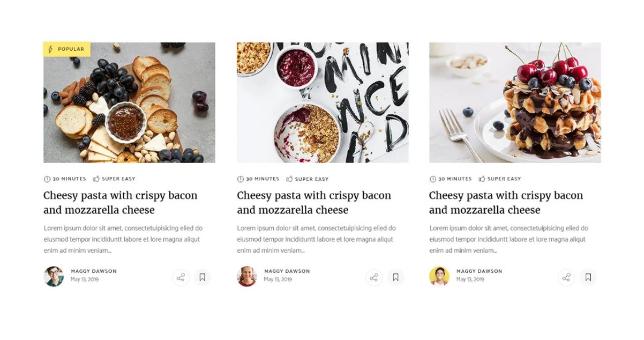
Task: Click yellow avatar on third card
Action: [439, 277]
